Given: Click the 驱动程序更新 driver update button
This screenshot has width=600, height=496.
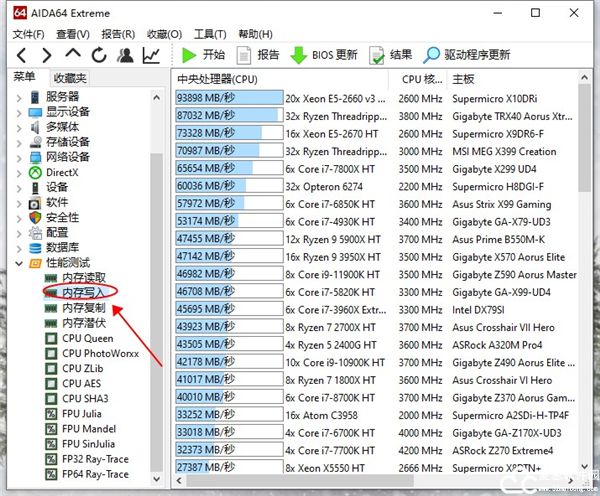Looking at the screenshot, I should click(x=466, y=55).
